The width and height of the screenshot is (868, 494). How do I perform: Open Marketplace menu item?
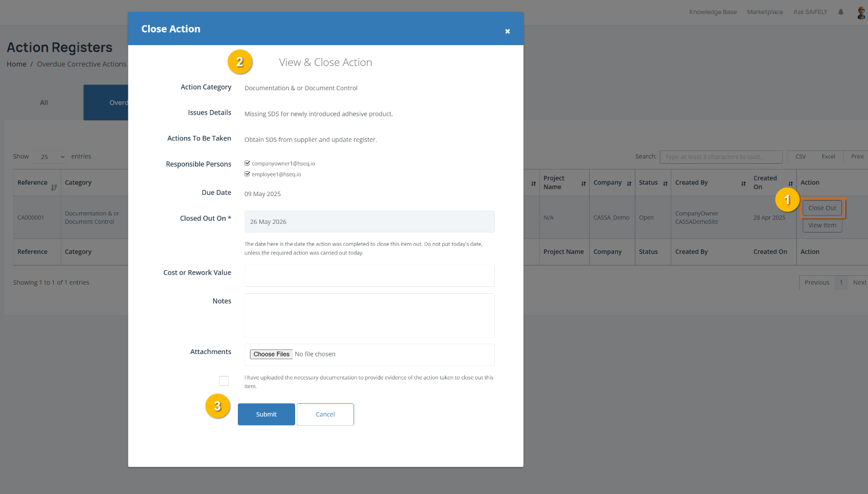click(765, 12)
